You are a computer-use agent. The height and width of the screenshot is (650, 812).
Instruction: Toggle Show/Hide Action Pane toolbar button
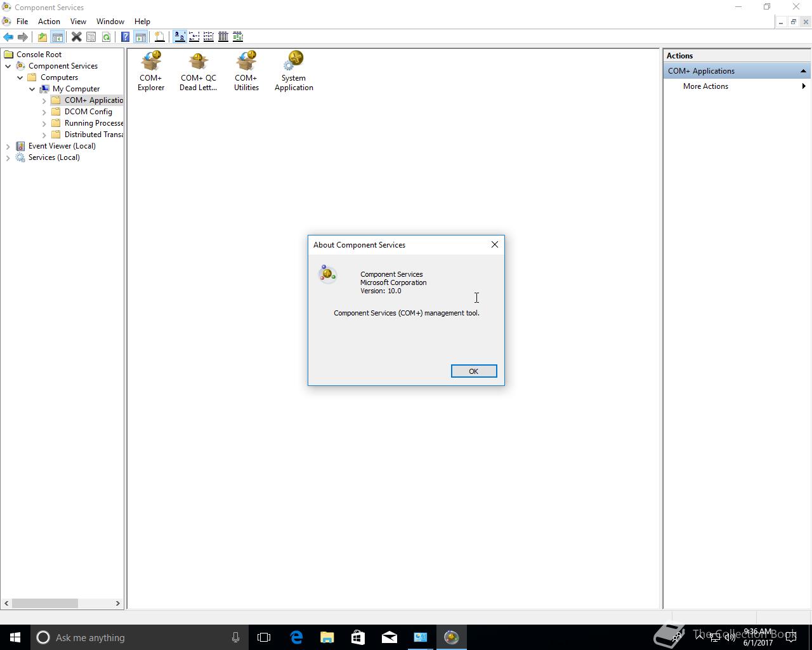tap(141, 37)
